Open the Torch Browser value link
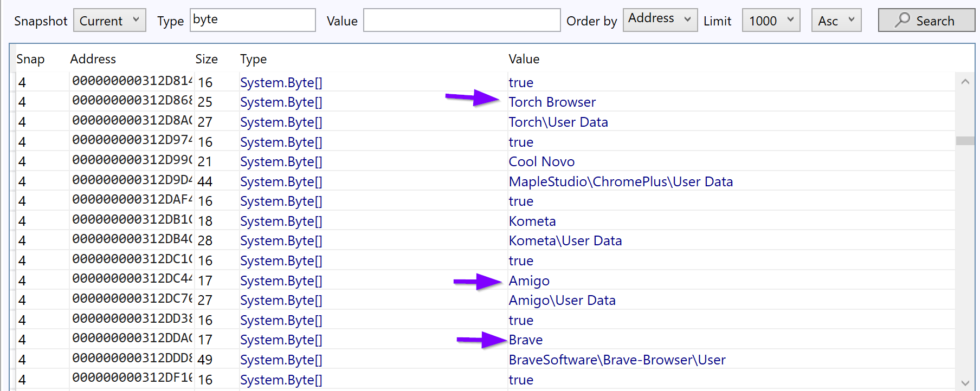 tap(552, 102)
